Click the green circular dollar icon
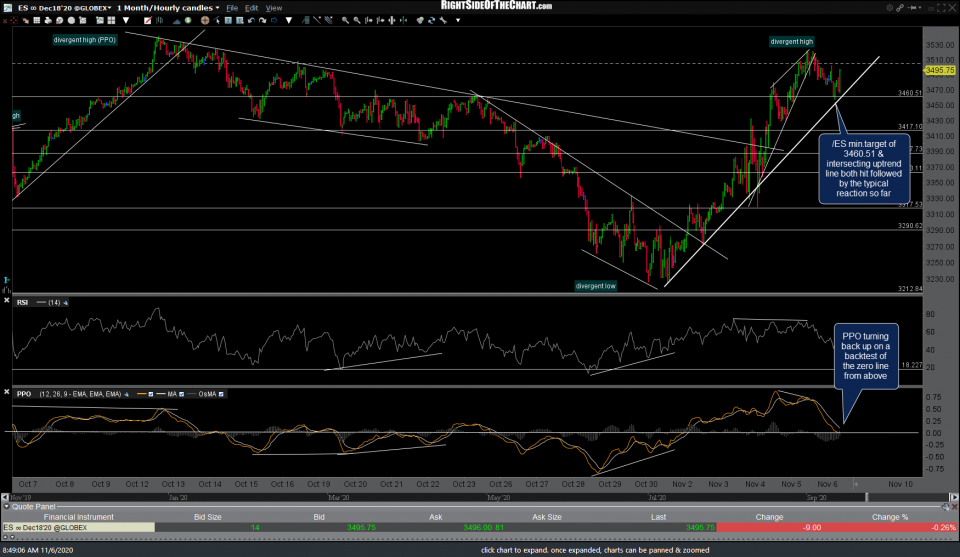The image size is (960, 557). coord(188,20)
